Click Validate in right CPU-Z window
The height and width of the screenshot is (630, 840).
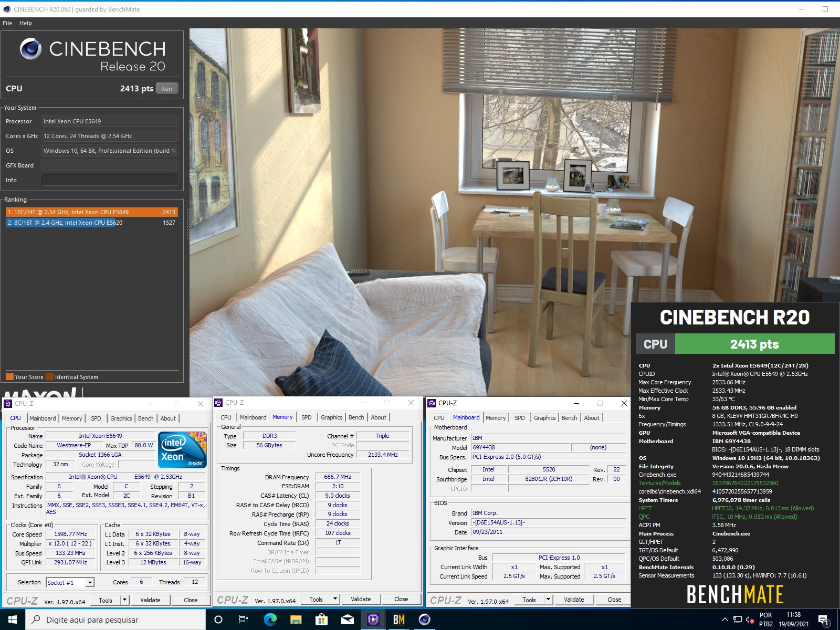pos(574,600)
